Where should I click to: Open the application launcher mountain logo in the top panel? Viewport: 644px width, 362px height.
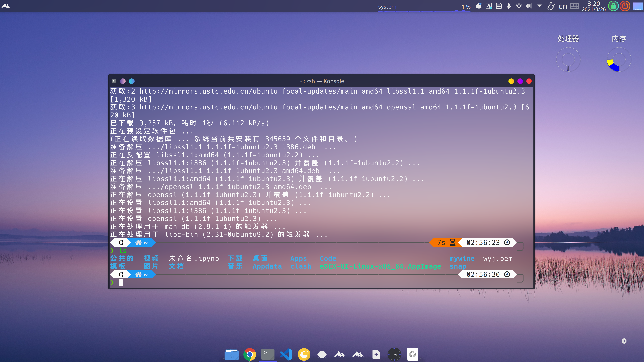point(6,6)
